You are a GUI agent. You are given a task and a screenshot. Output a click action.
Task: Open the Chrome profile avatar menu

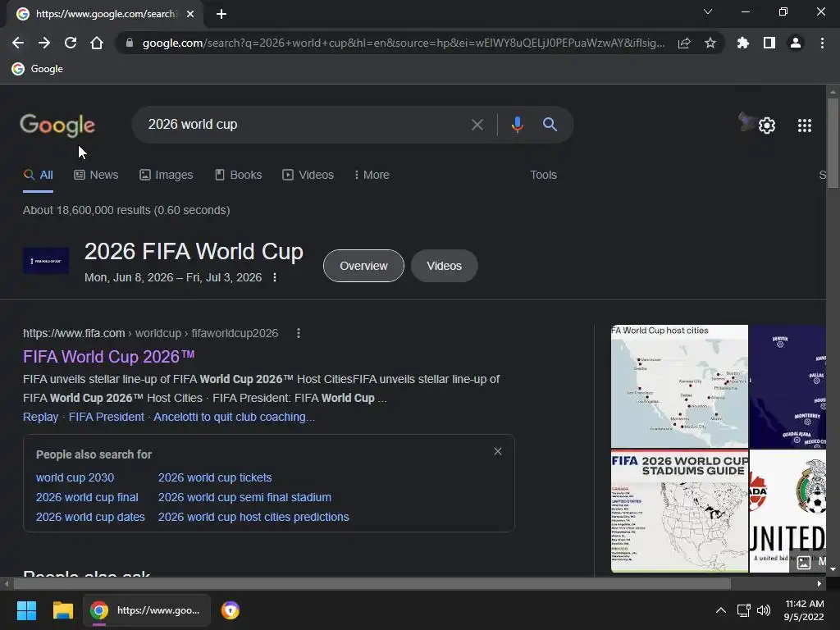[x=796, y=43]
